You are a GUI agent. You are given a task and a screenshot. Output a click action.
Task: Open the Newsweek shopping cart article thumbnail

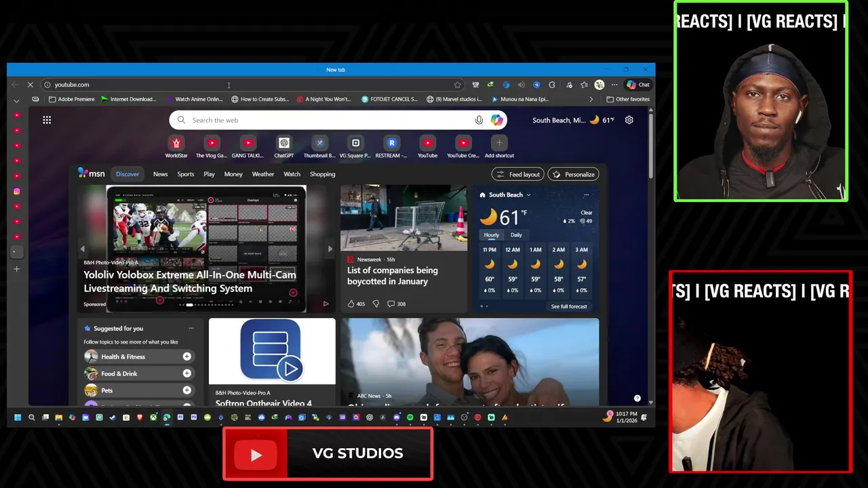(403, 218)
